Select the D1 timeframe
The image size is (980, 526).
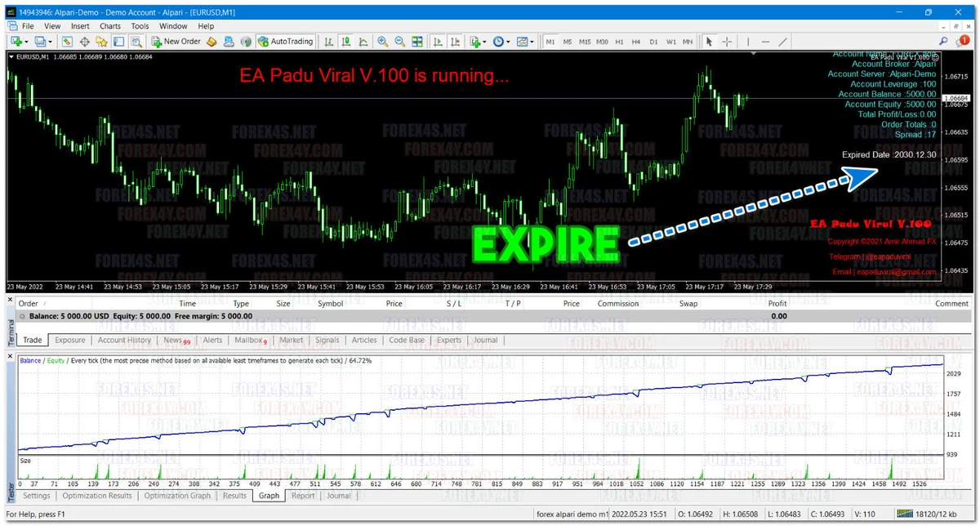653,42
